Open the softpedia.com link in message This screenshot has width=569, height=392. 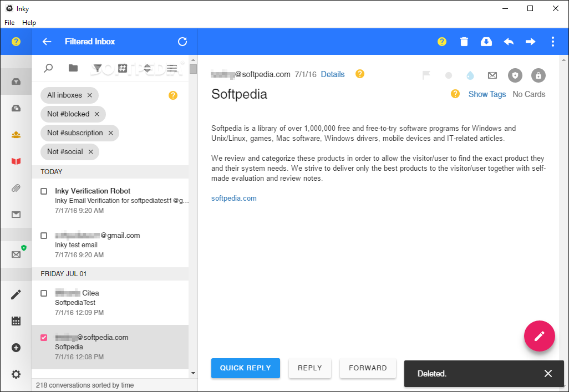click(x=233, y=198)
